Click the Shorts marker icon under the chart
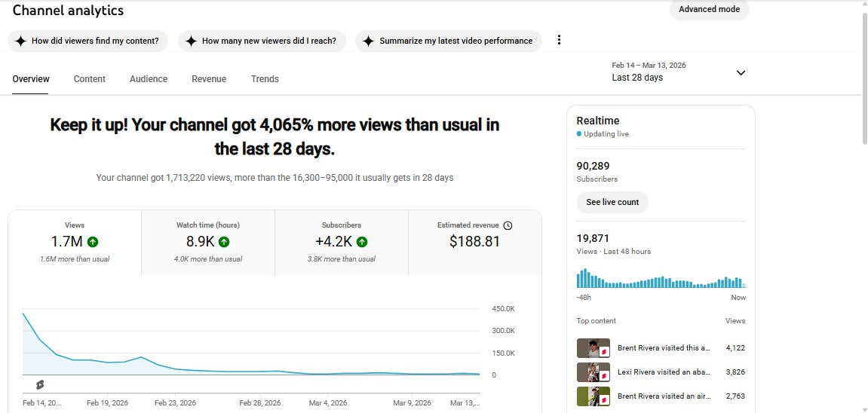 pyautogui.click(x=40, y=384)
